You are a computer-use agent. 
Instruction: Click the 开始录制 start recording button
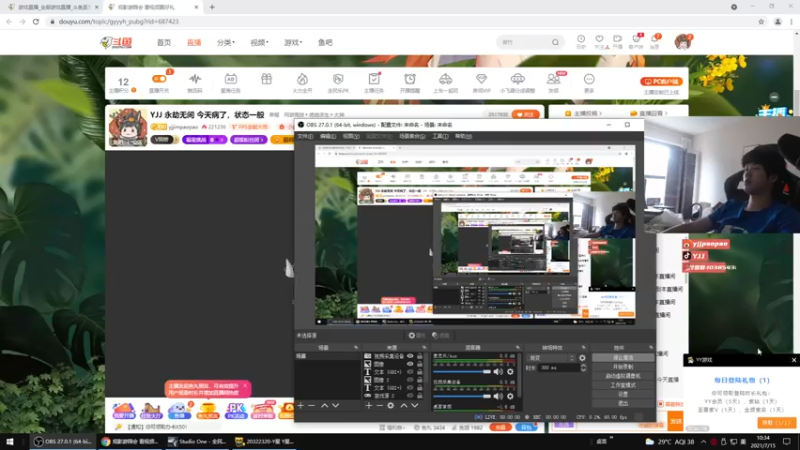click(623, 367)
